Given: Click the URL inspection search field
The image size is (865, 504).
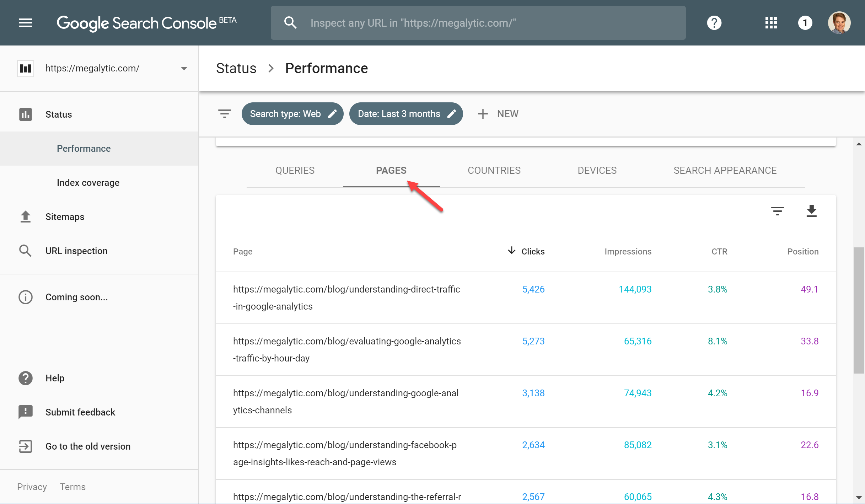Looking at the screenshot, I should tap(478, 23).
